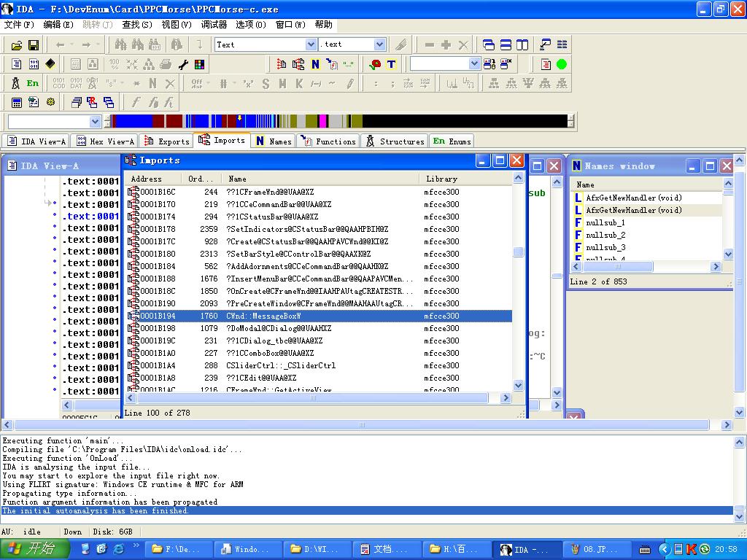
Task: Open 调试器 menu
Action: (x=214, y=25)
